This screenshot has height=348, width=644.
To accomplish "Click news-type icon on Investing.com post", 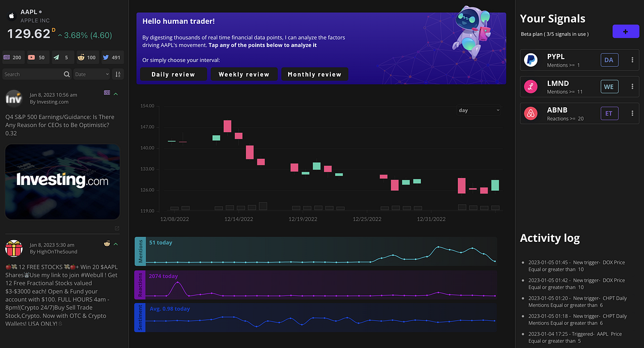I will [x=107, y=93].
